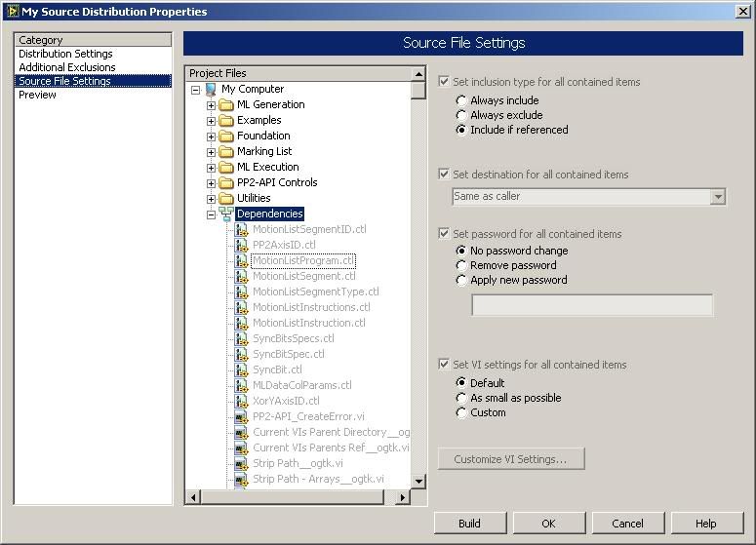
Task: Select the Always exclude option
Action: (461, 115)
